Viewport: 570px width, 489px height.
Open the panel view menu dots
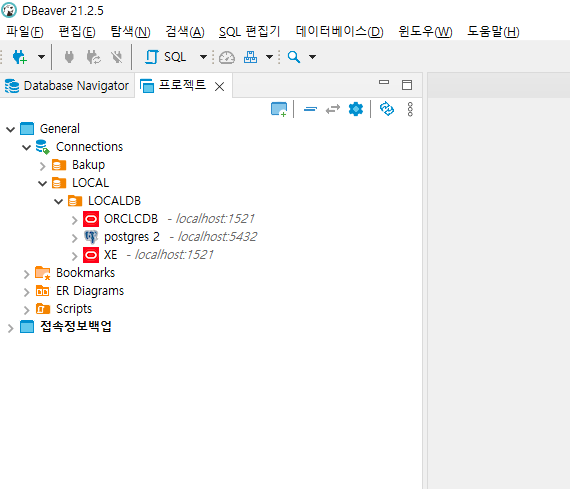click(x=410, y=109)
